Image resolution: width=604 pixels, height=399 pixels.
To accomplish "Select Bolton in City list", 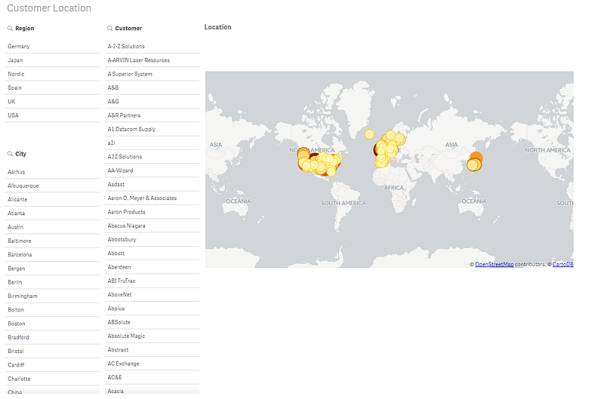I will tap(52, 310).
